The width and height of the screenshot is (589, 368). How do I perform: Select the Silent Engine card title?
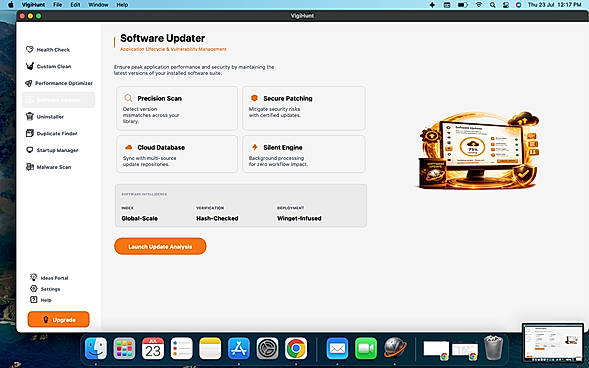point(283,148)
